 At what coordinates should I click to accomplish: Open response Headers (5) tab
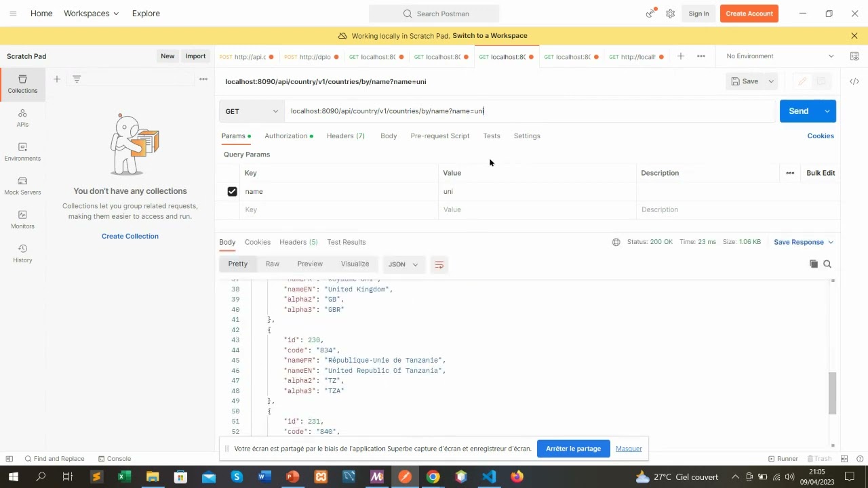pos(298,242)
